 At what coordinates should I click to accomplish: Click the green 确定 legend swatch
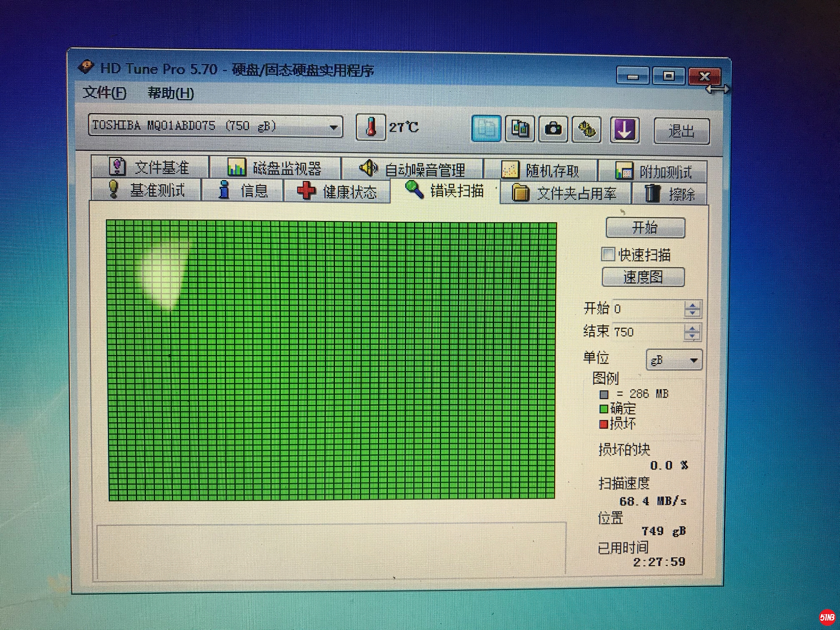click(x=604, y=409)
